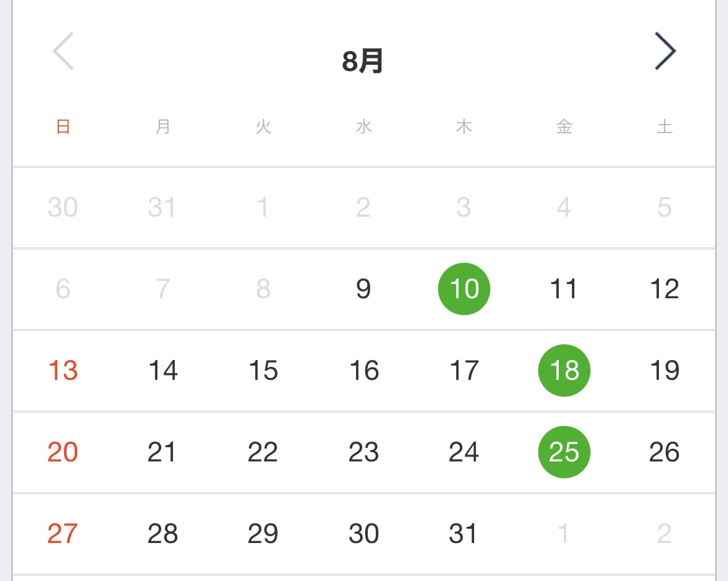Choose August 9 on the calendar
This screenshot has height=581, width=728.
(x=363, y=289)
